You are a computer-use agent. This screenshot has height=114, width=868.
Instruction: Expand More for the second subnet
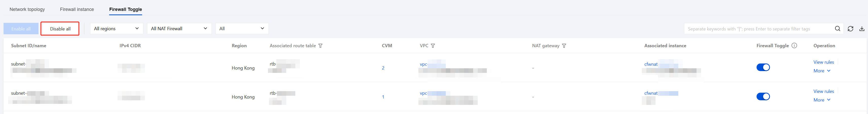(821, 100)
